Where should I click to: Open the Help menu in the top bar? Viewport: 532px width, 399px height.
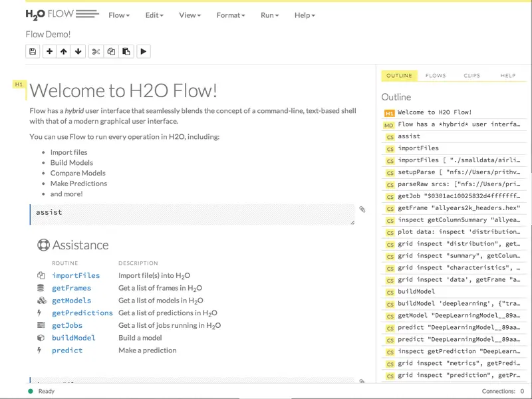pyautogui.click(x=305, y=15)
